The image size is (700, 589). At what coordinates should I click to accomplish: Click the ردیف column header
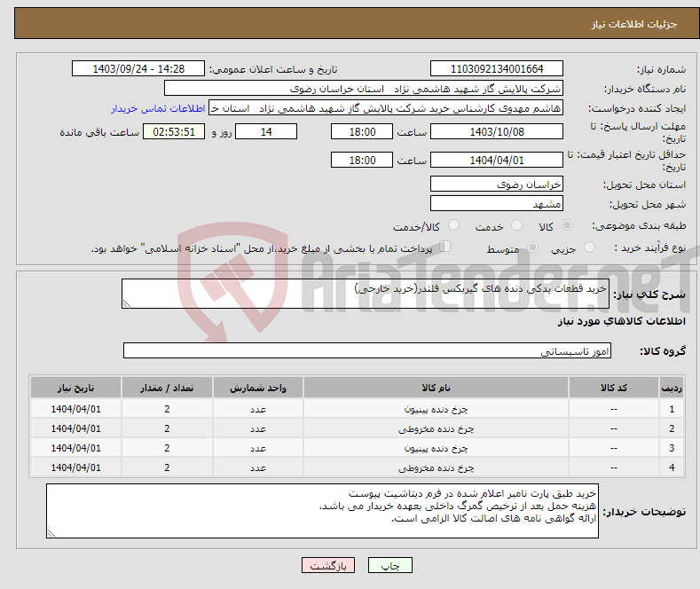[672, 388]
